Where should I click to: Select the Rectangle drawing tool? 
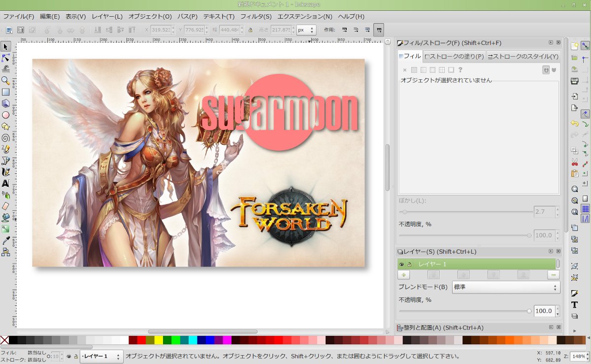pyautogui.click(x=5, y=92)
